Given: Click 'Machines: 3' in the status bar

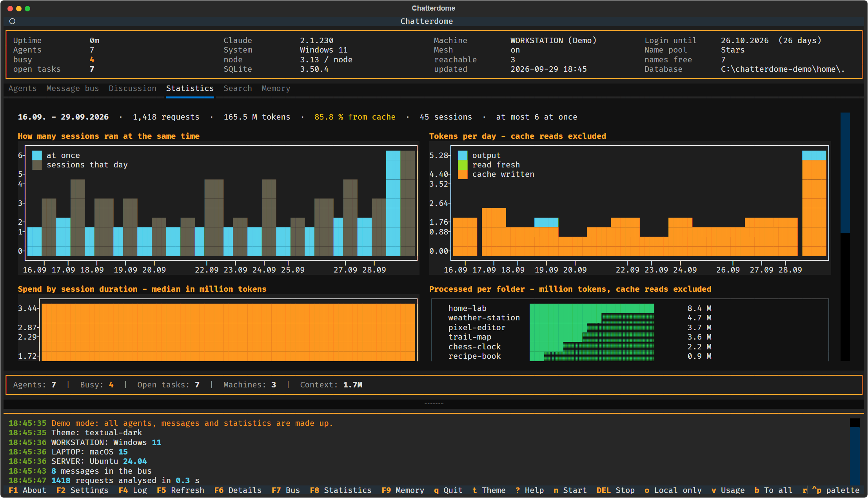Looking at the screenshot, I should [x=250, y=385].
